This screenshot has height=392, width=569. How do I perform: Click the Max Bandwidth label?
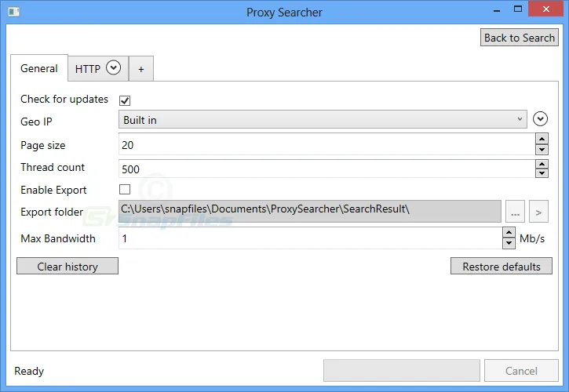point(58,238)
